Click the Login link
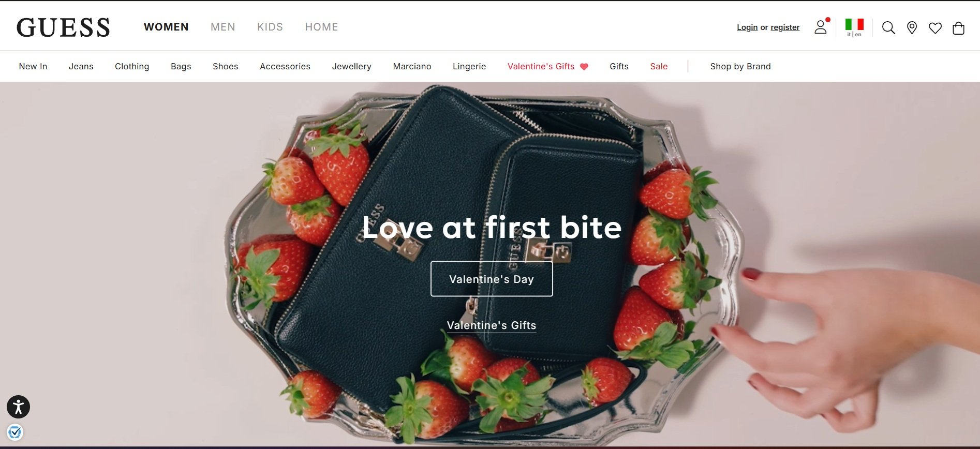 coord(747,27)
